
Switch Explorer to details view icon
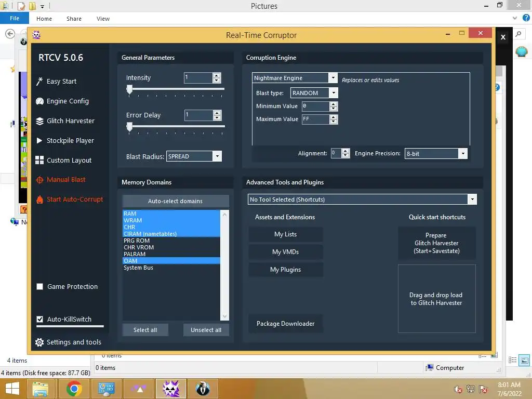point(512,360)
